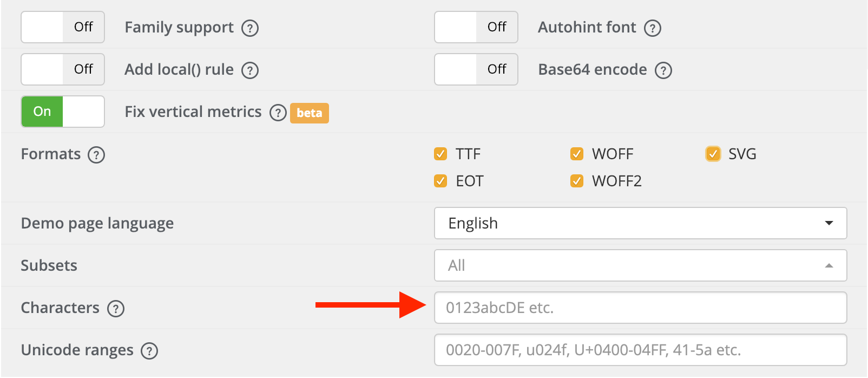Click Unicode ranges help icon
The width and height of the screenshot is (868, 378).
149,351
